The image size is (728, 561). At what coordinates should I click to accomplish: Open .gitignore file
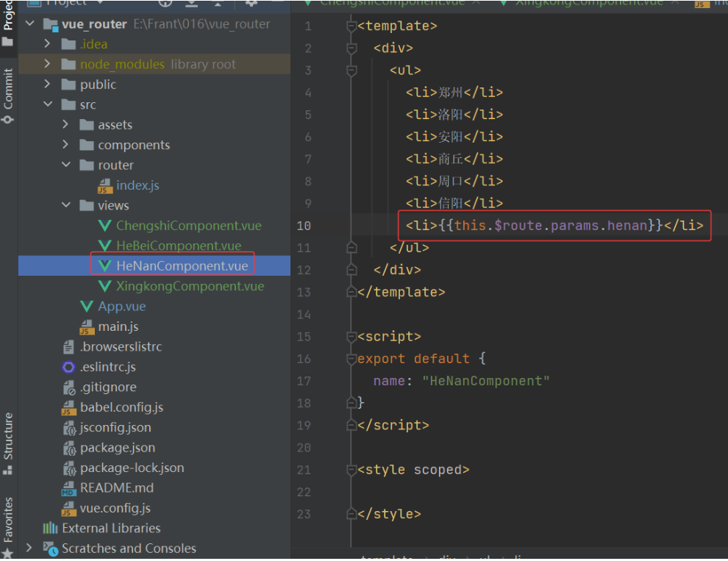click(x=108, y=387)
